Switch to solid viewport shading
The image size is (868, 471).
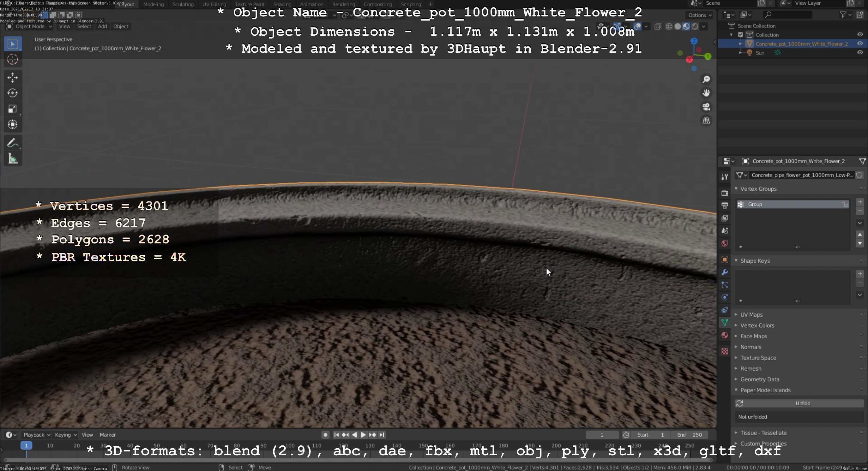point(678,27)
